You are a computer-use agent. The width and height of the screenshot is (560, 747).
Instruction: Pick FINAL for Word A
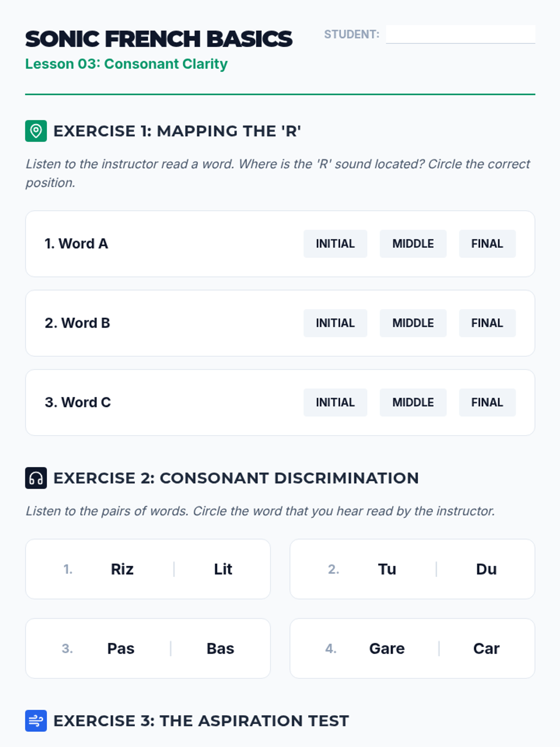[x=487, y=244]
